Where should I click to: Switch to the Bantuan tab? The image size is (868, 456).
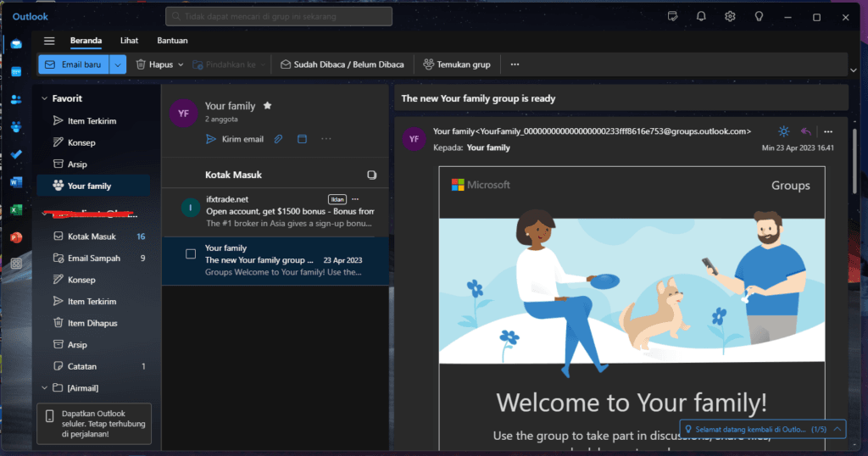(172, 41)
